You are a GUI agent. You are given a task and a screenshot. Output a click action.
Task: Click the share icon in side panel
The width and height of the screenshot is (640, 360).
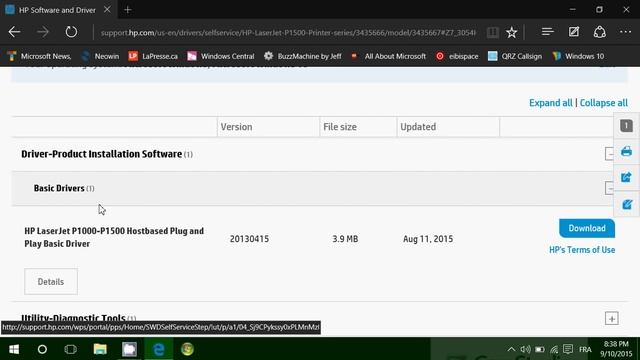click(x=626, y=178)
